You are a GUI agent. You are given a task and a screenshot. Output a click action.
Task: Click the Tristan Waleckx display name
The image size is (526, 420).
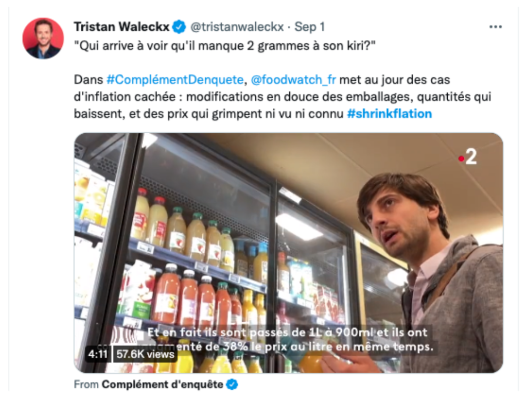121,27
